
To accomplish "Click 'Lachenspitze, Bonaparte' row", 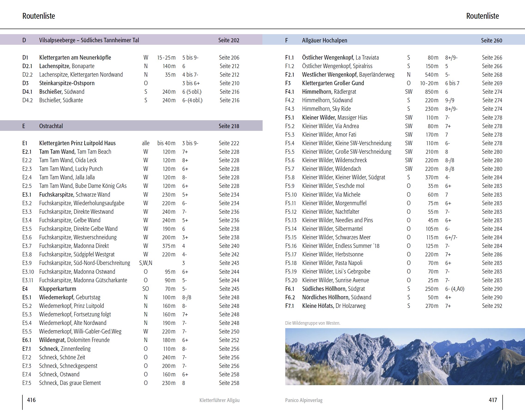I will coord(131,66).
